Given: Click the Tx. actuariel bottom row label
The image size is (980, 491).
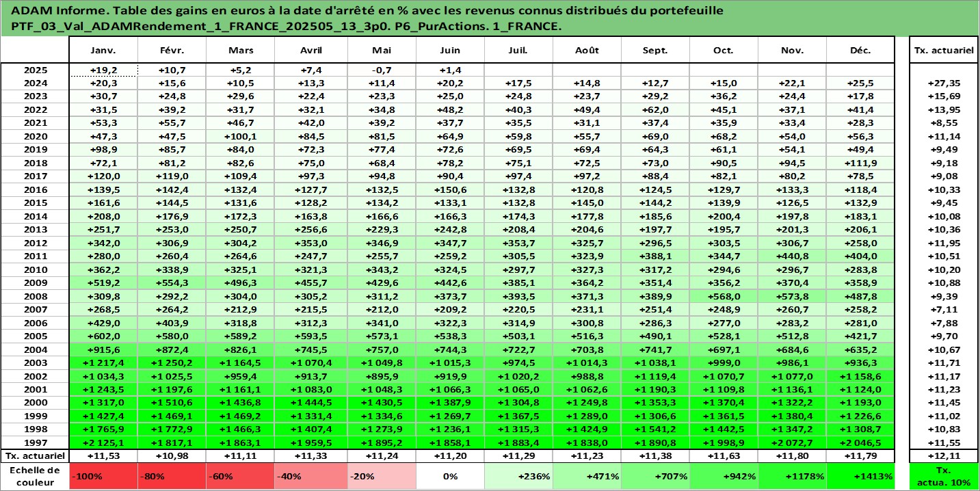Looking at the screenshot, I should [x=35, y=455].
